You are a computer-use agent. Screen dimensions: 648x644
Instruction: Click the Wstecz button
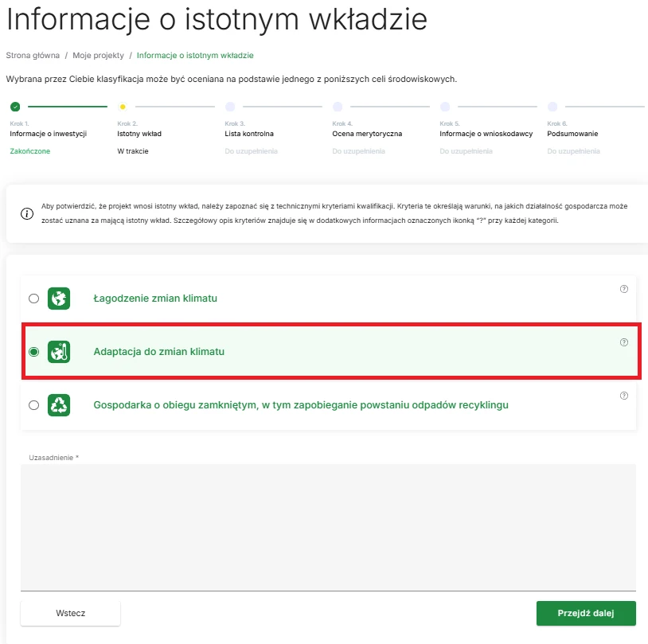click(70, 614)
